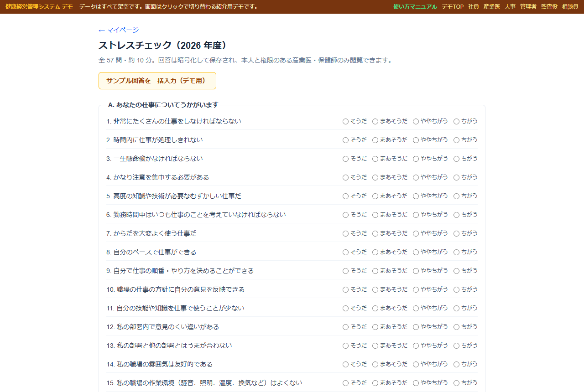Select そうだ for question 15 作業環境
This screenshot has width=584, height=392.
(345, 383)
